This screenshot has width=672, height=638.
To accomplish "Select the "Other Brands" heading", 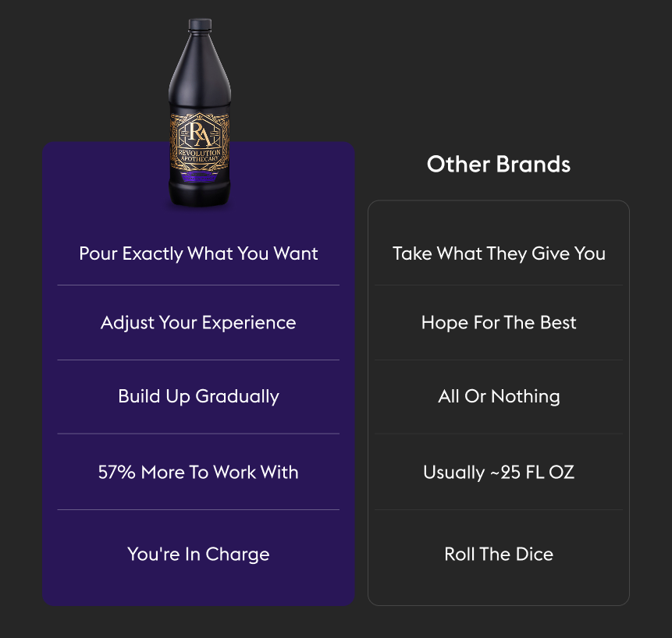I will tap(499, 165).
